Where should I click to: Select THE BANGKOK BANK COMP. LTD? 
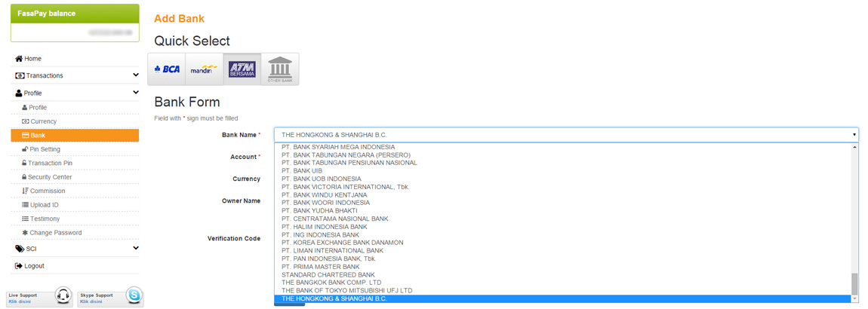click(x=562, y=283)
